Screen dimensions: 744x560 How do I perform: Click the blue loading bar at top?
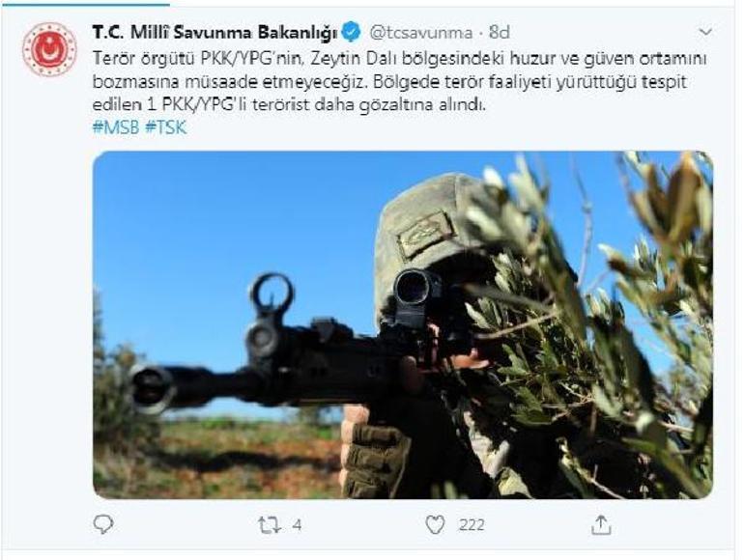85,3
